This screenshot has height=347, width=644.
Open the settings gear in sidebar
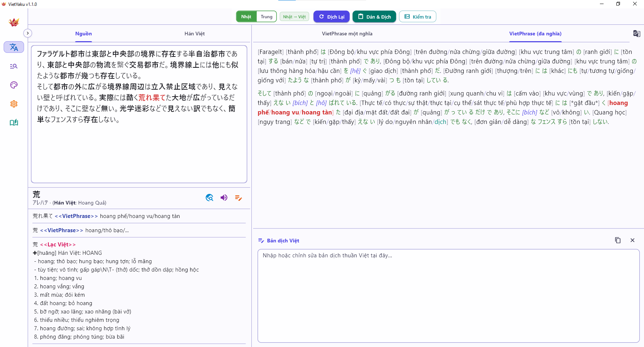point(14,104)
